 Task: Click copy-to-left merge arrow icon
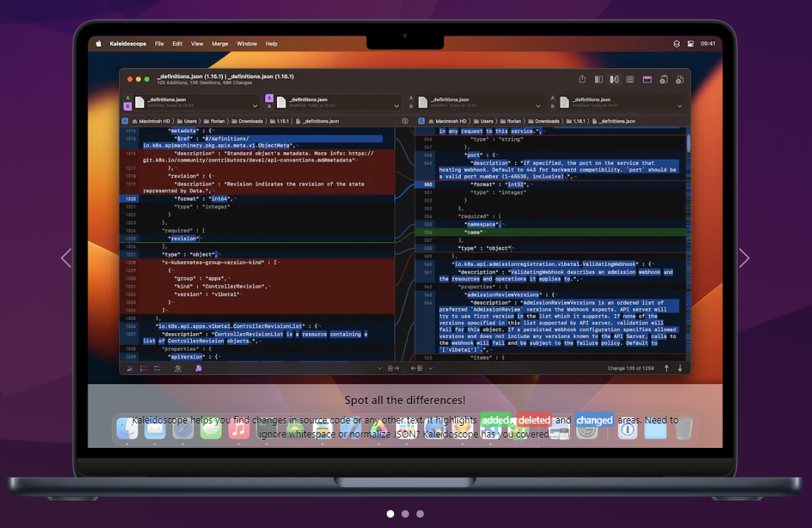click(416, 368)
